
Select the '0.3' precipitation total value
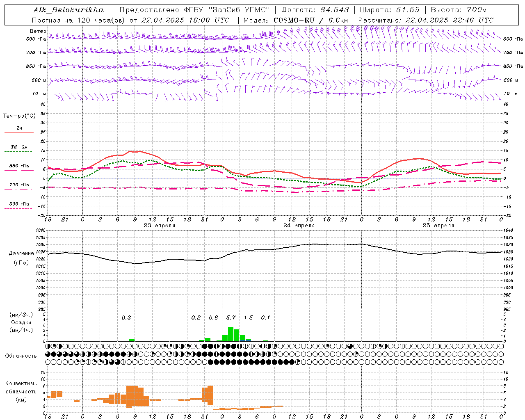(126, 318)
